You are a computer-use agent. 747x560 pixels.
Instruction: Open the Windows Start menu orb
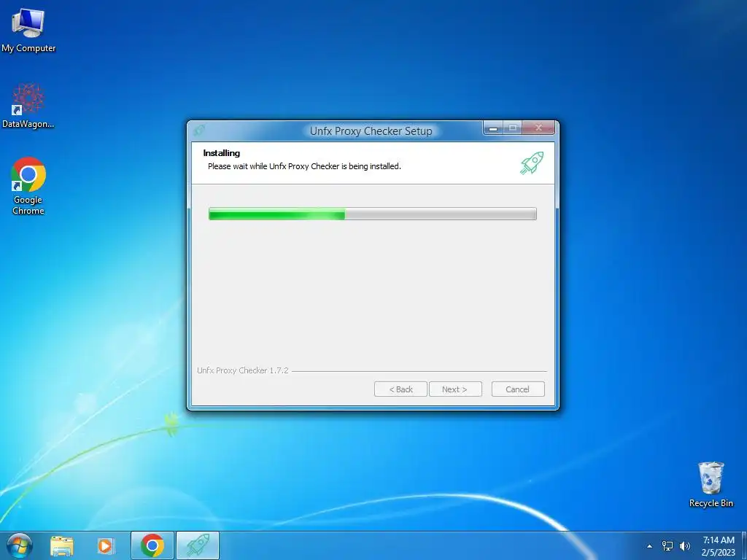point(19,545)
